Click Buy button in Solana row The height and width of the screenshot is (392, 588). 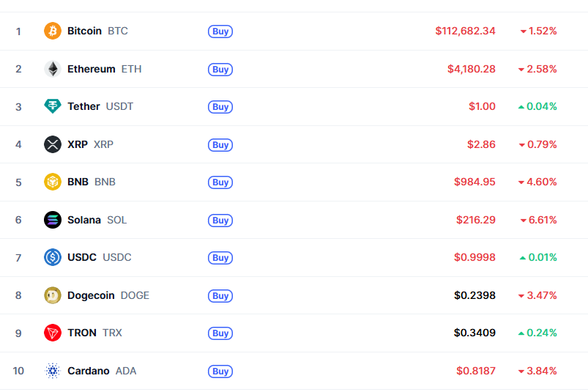220,221
